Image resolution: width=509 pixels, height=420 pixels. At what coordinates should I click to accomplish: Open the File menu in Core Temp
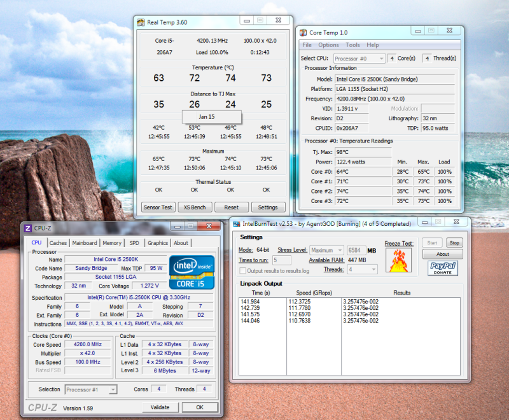[307, 45]
